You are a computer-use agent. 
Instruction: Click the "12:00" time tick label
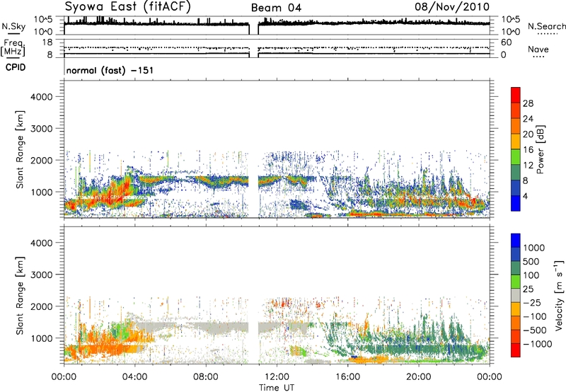tap(277, 377)
